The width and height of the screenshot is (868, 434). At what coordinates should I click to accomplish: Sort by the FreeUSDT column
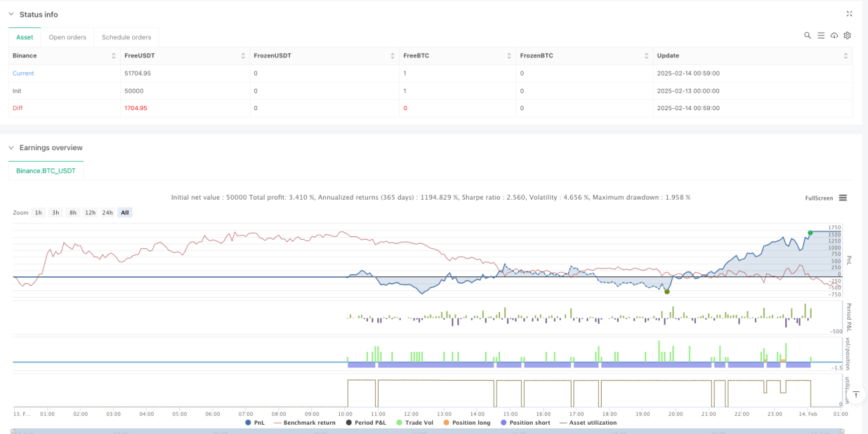tap(184, 55)
